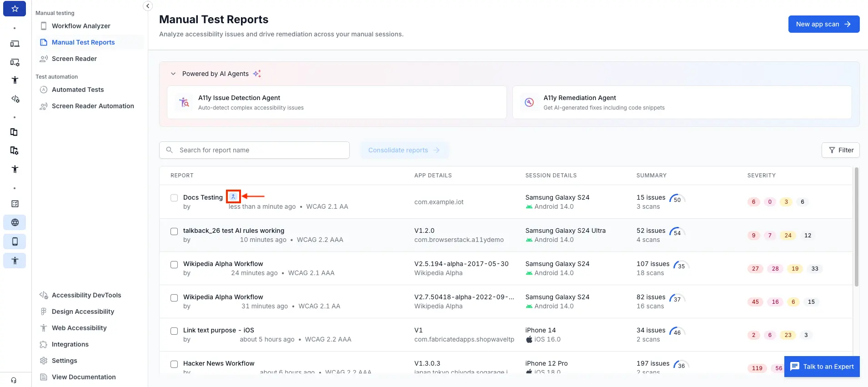Check the talkback_26 test report checkbox
This screenshot has width=868, height=387.
click(174, 231)
